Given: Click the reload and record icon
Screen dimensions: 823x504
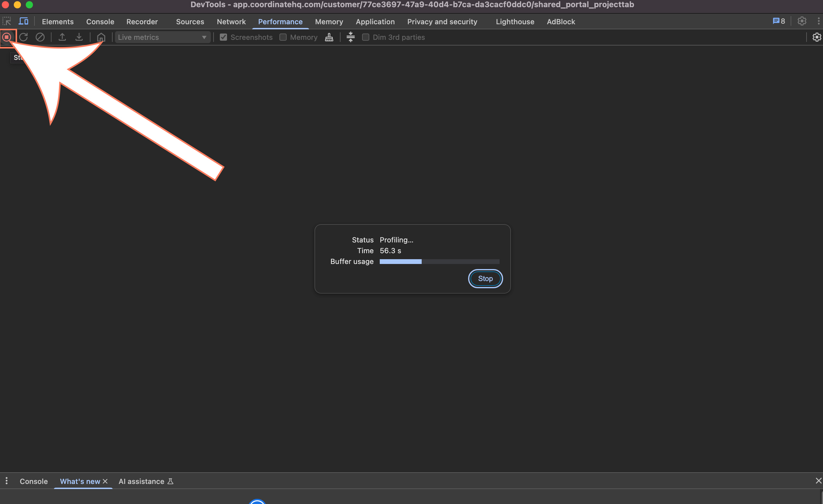Looking at the screenshot, I should pyautogui.click(x=23, y=37).
